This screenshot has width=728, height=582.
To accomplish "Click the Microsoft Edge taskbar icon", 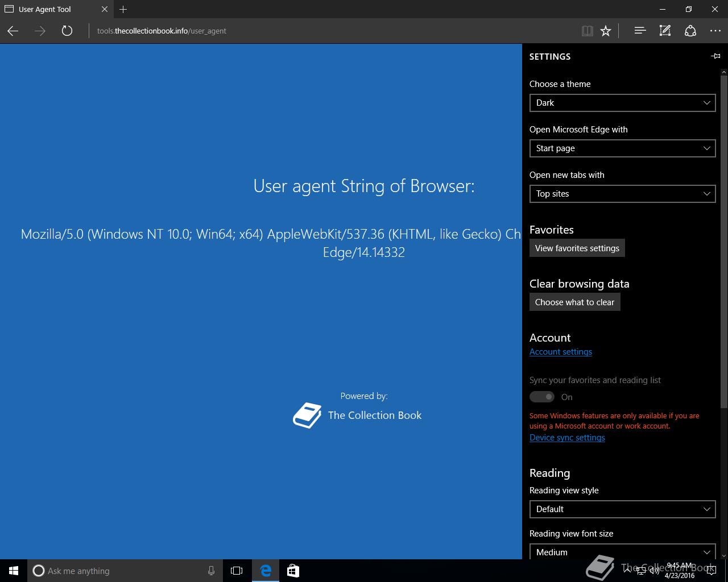I will [266, 571].
